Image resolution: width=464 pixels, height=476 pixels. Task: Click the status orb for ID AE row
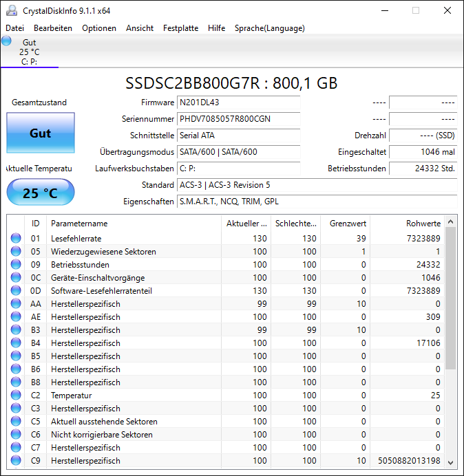pos(16,316)
